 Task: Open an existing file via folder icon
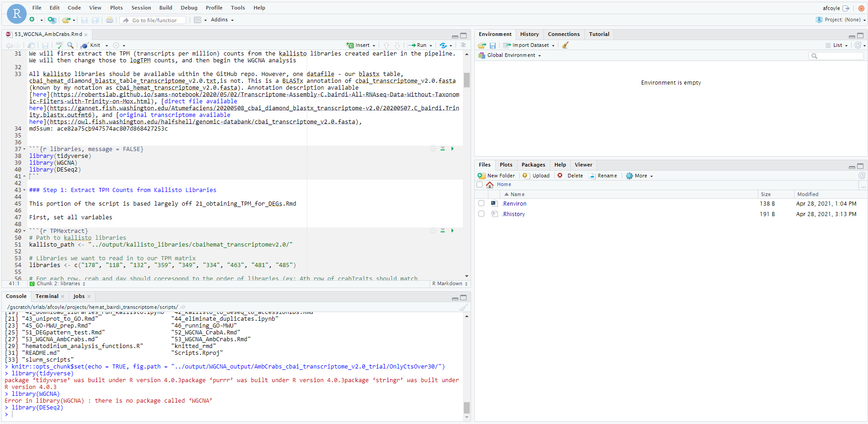66,20
